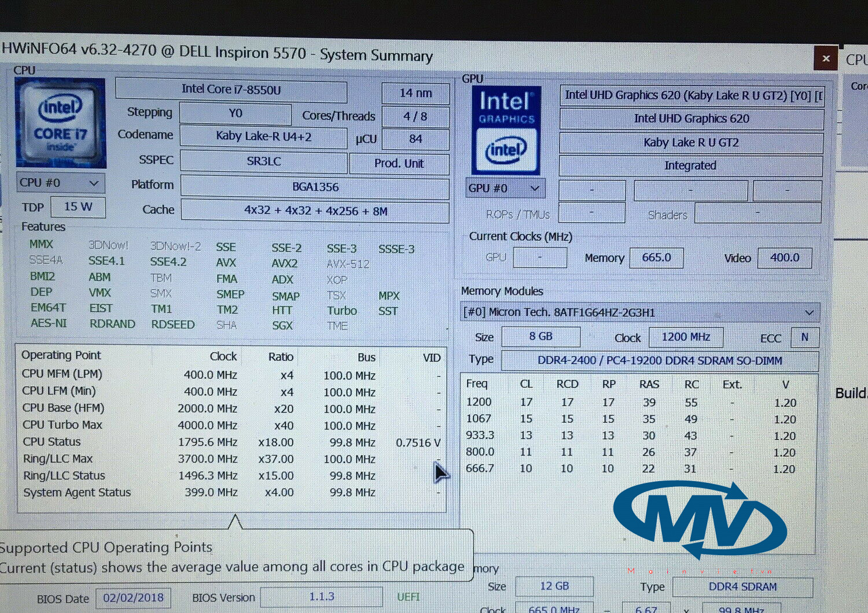Select the RDSEED feature label
This screenshot has width=868, height=613.
pyautogui.click(x=173, y=324)
